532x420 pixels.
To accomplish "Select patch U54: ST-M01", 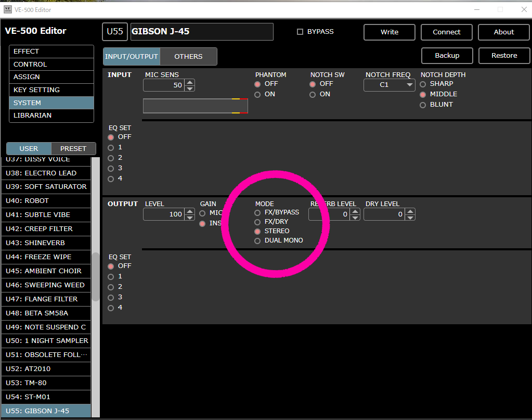I will [46, 397].
